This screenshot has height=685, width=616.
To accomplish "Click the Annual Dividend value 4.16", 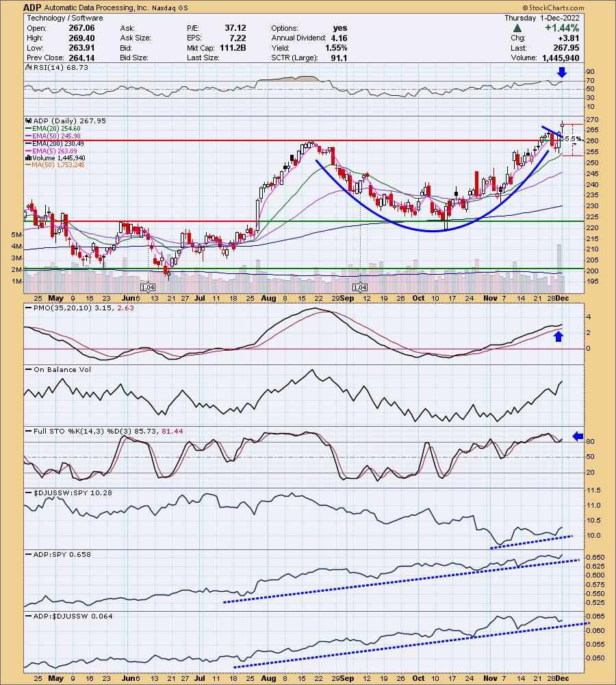I will point(339,38).
